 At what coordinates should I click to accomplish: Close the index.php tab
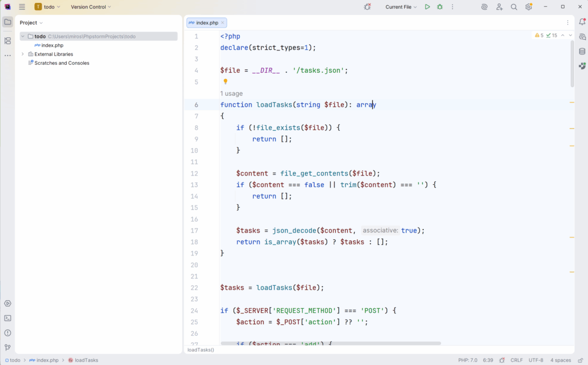coord(222,22)
